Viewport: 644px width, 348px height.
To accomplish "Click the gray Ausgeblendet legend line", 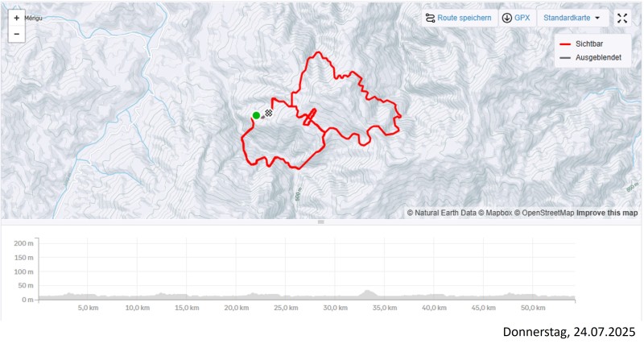I will pyautogui.click(x=565, y=57).
